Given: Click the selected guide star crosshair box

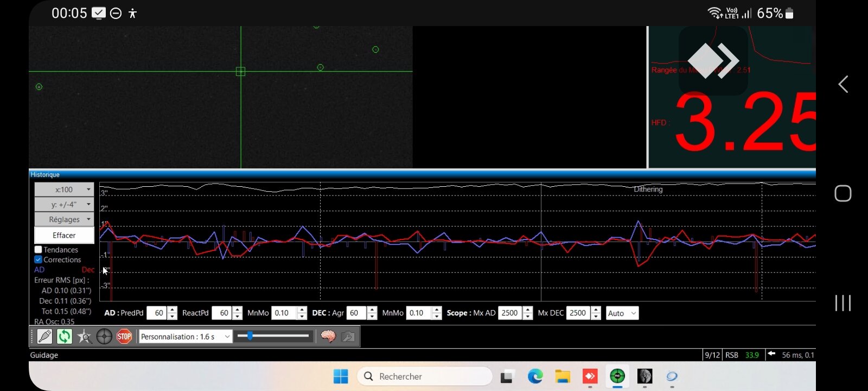Looking at the screenshot, I should click(x=241, y=72).
